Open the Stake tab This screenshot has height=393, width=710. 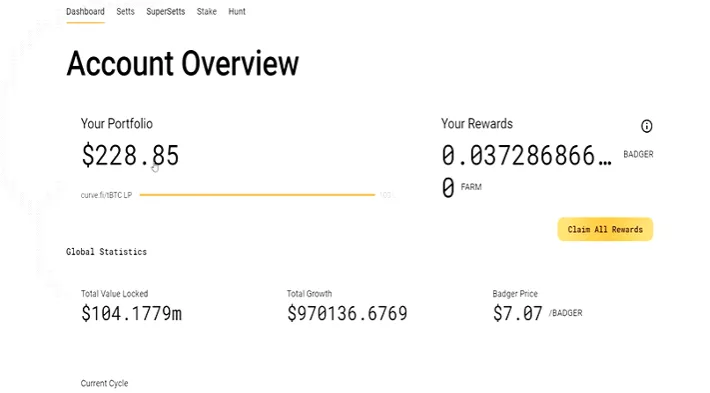tap(206, 12)
